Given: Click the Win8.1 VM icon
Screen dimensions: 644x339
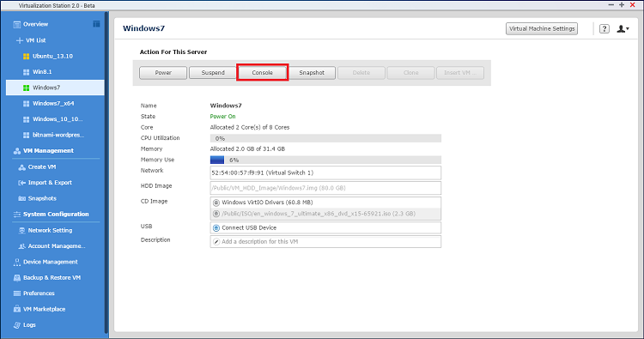Looking at the screenshot, I should 27,72.
